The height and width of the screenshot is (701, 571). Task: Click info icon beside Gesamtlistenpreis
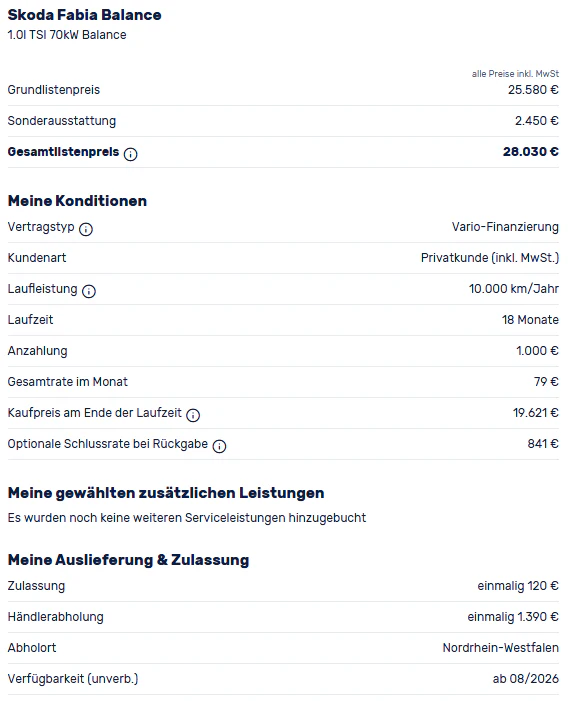130,154
